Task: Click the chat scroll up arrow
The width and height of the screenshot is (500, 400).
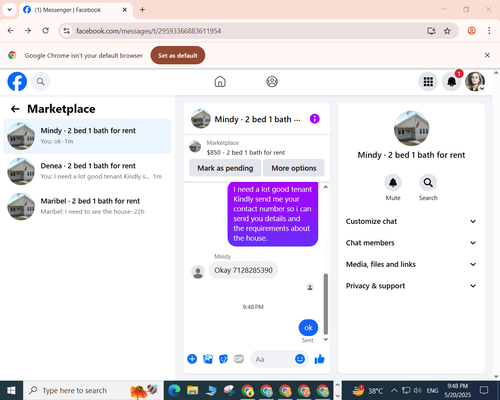Action: (x=326, y=187)
